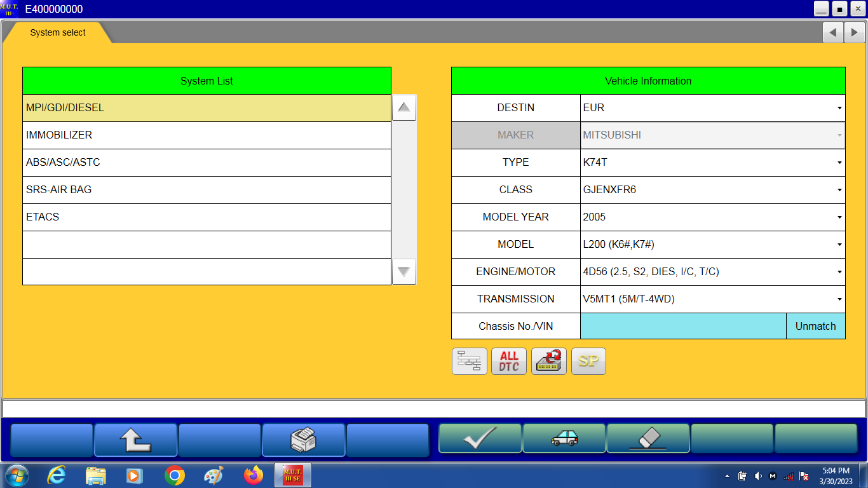Click the M tray icon
868x488 pixels.
[773, 476]
